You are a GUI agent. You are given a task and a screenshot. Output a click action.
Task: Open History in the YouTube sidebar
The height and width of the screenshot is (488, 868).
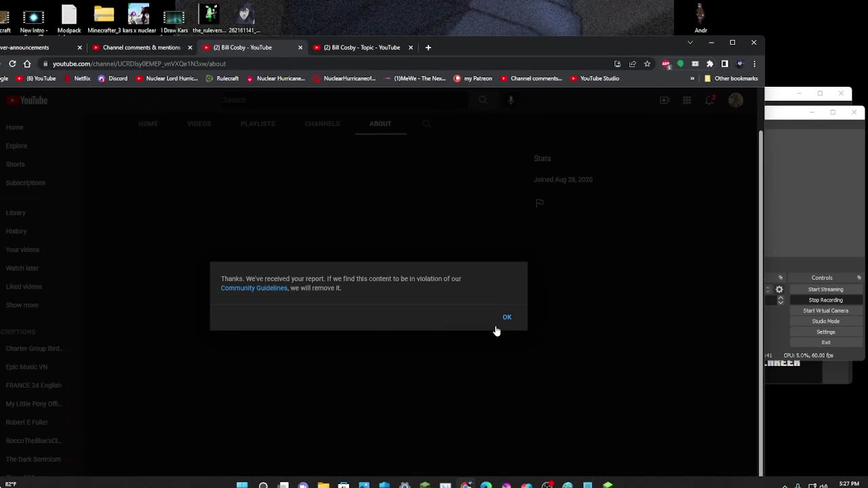[16, 231]
